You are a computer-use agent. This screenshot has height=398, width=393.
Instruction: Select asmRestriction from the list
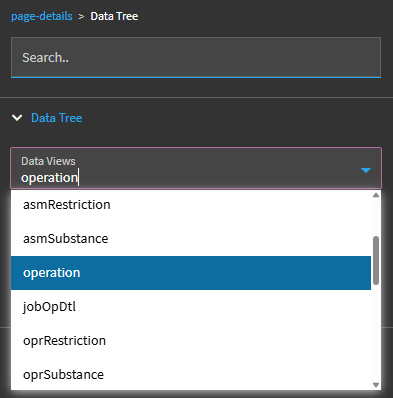(191, 205)
